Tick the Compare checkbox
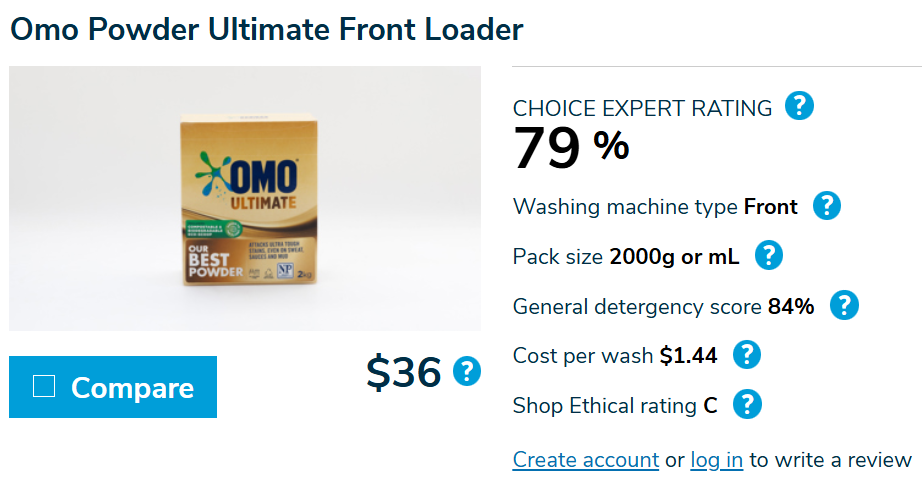Image resolution: width=922 pixels, height=486 pixels. click(x=44, y=386)
